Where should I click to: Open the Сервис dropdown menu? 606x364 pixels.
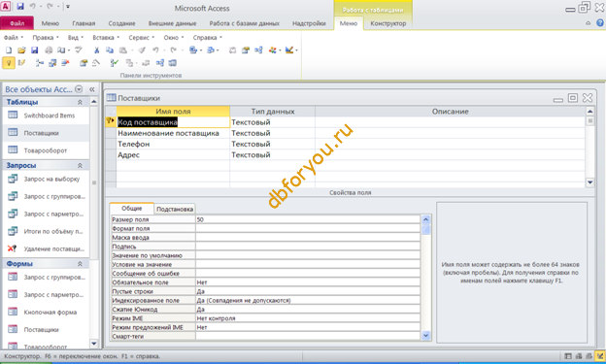pyautogui.click(x=142, y=38)
